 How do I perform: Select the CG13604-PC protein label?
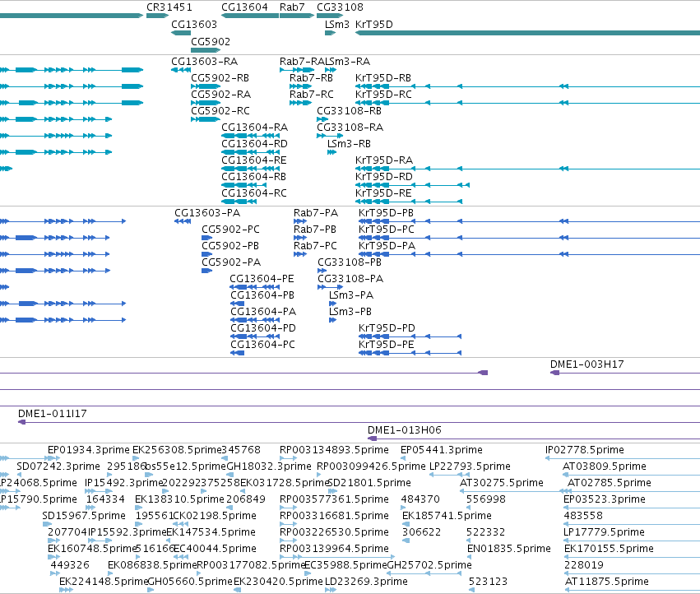(x=262, y=345)
